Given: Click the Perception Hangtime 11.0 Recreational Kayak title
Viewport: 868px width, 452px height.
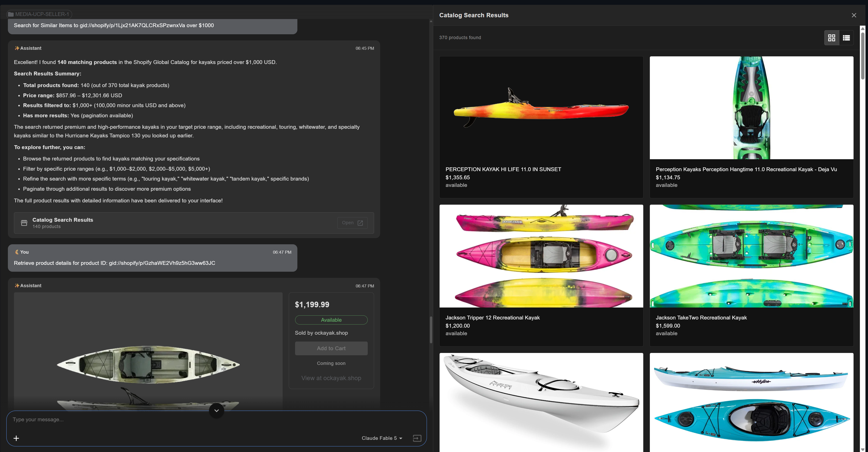Looking at the screenshot, I should 746,169.
